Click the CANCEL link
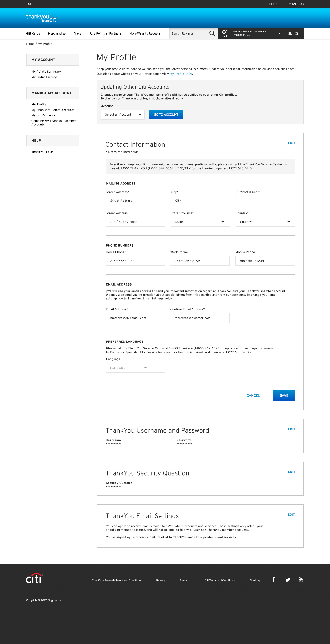The image size is (330, 644). point(253,395)
